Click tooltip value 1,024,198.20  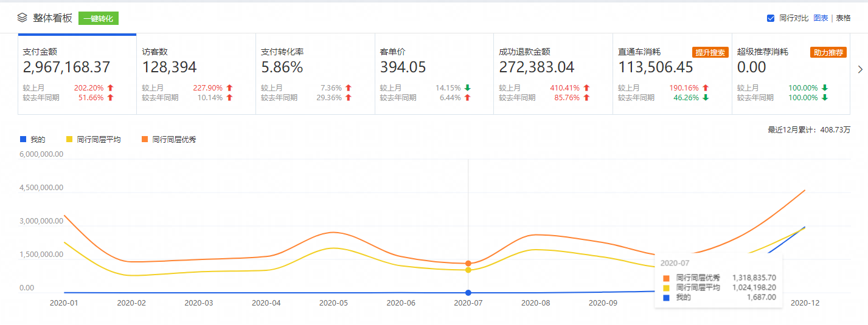(754, 287)
